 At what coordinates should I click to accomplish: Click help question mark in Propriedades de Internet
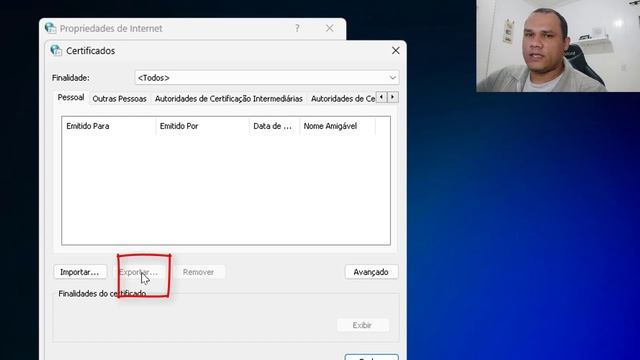coord(297,28)
